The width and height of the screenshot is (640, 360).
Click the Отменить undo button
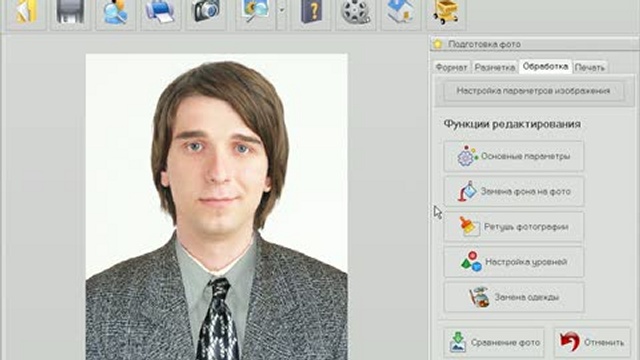tap(592, 342)
